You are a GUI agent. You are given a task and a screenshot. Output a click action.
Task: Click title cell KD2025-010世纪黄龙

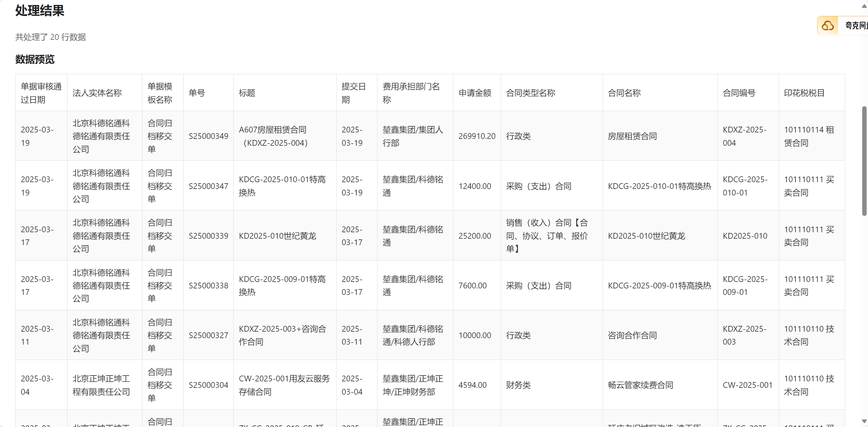pyautogui.click(x=277, y=236)
